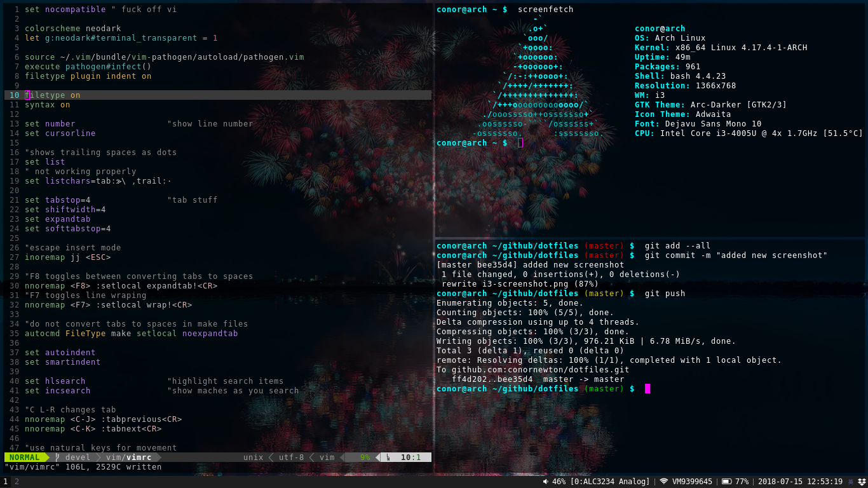Image resolution: width=868 pixels, height=488 pixels.
Task: Click the 'Packages: 961' line
Action: (667, 67)
